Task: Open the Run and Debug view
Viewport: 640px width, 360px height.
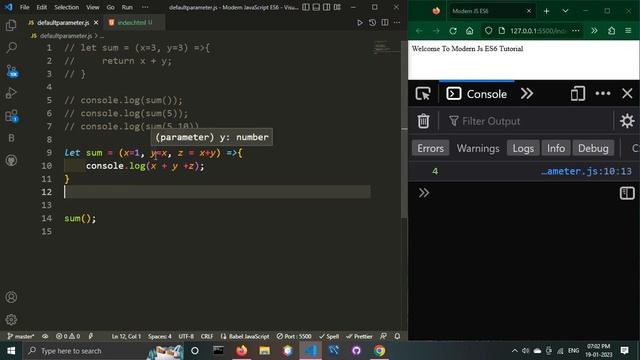Action: (x=11, y=93)
